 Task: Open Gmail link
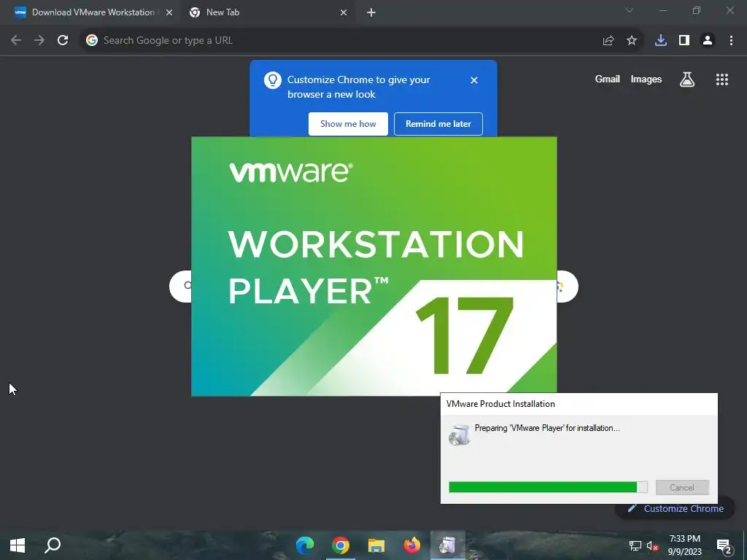(x=608, y=79)
